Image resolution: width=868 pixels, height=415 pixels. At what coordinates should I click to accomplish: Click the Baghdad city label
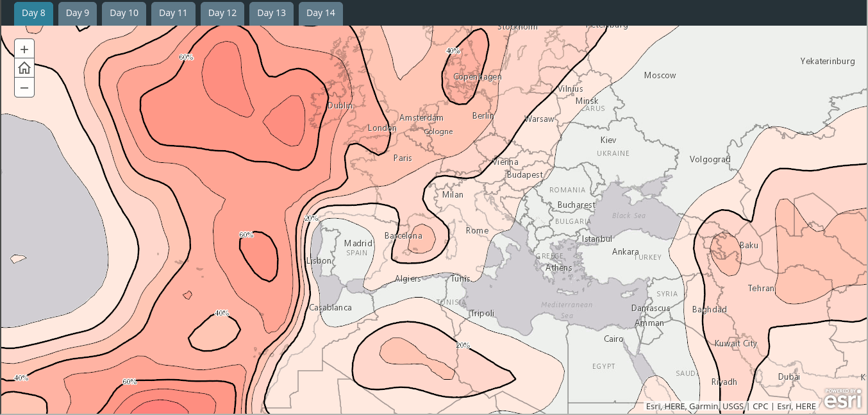709,309
